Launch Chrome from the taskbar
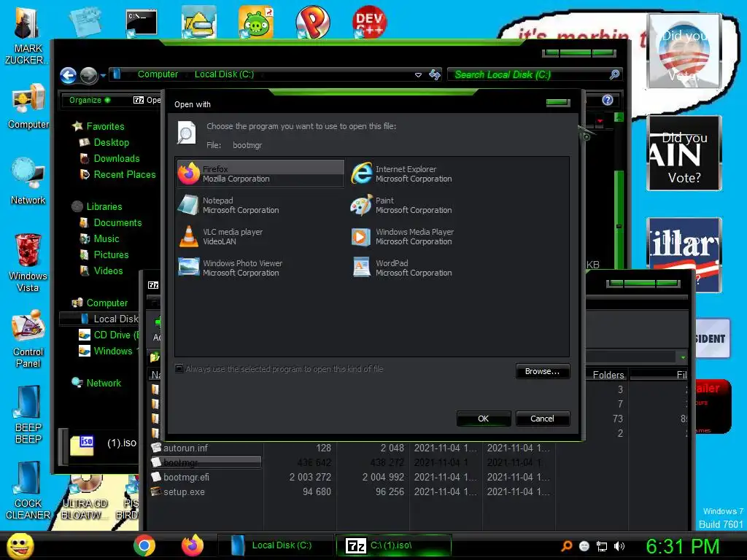Image resolution: width=747 pixels, height=560 pixels. pos(144,545)
